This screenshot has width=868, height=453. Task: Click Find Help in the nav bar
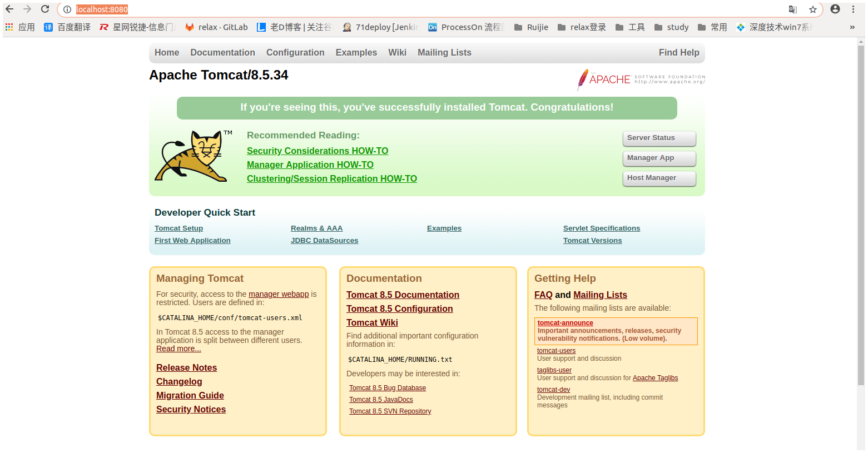click(x=679, y=53)
